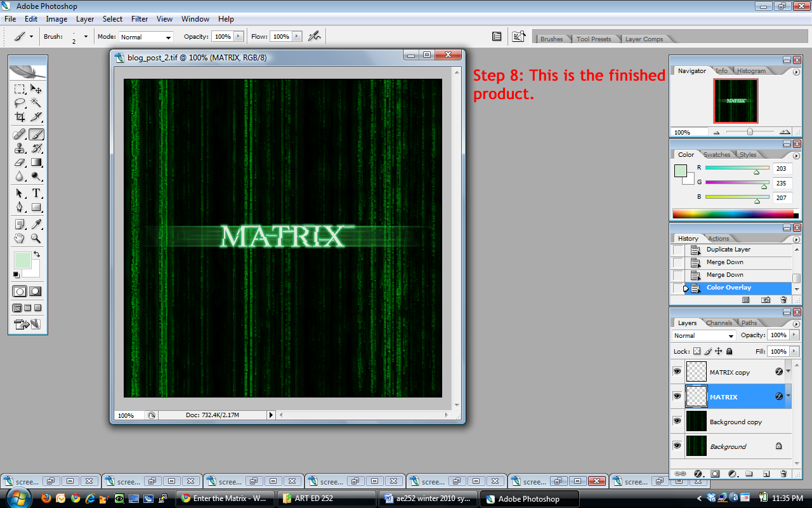The image size is (812, 508).
Task: Reset to default foreground and background colors
Action: click(16, 275)
